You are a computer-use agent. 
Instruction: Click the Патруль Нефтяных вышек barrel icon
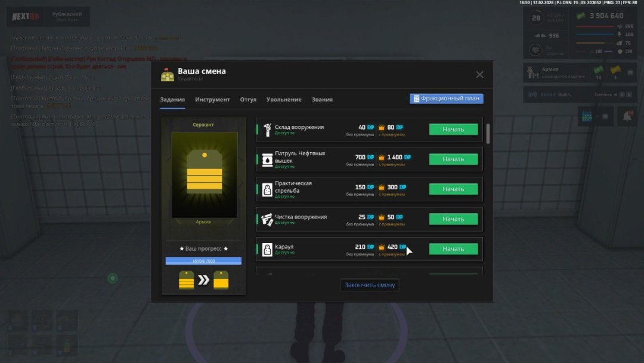coord(267,159)
